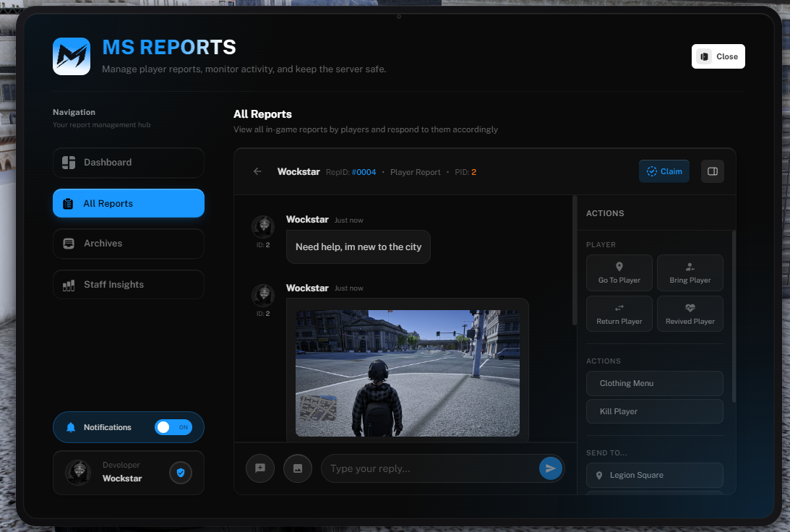
Task: Click the chat conversation scrollbar
Action: (575, 260)
